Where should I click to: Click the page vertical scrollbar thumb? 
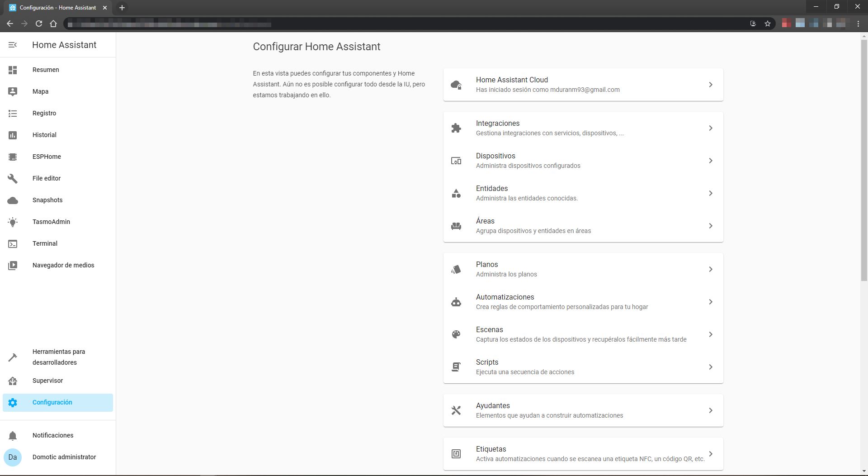coord(864,160)
